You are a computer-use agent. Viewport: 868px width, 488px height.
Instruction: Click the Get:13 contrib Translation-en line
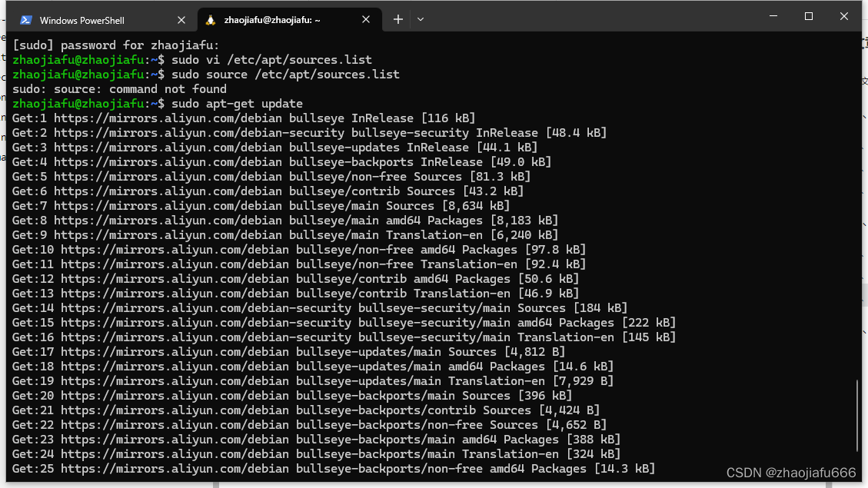(x=295, y=294)
